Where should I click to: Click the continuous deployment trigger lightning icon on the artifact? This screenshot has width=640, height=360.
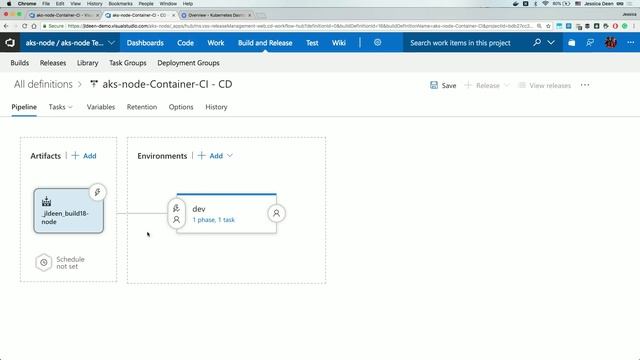[98, 192]
